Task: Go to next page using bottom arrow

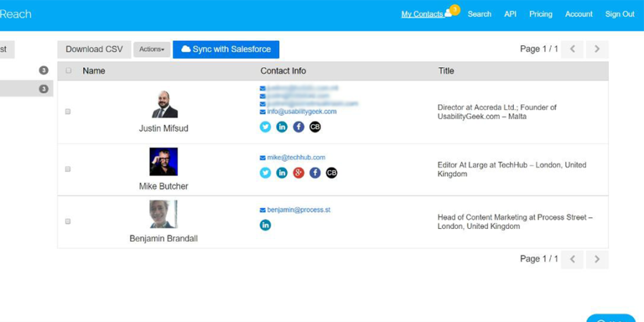Action: (597, 260)
